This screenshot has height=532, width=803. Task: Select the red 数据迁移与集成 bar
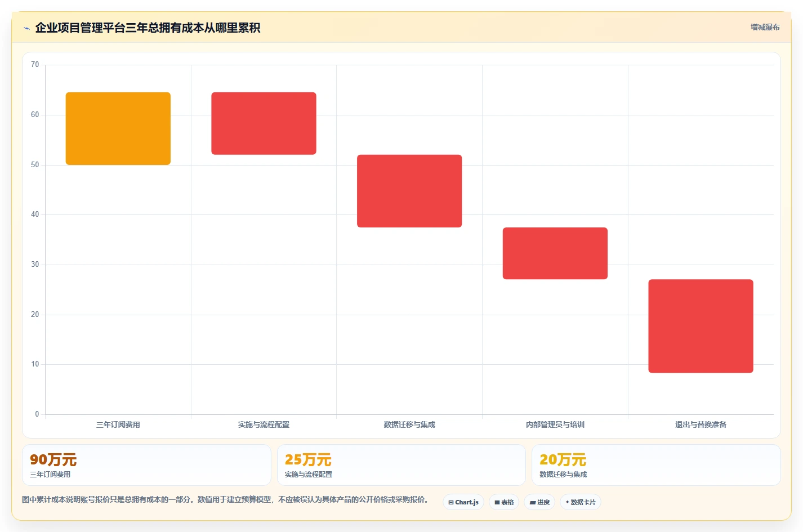click(409, 191)
